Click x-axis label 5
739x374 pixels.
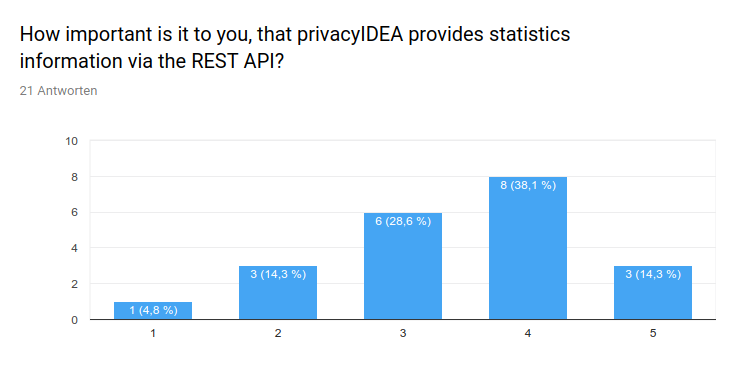[x=653, y=333]
